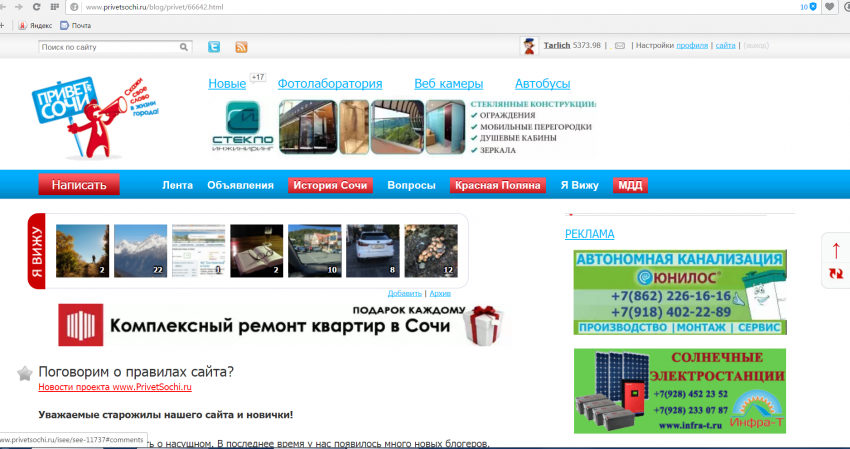Open the white car photo thumbnail
This screenshot has width=850, height=449.
tap(372, 250)
